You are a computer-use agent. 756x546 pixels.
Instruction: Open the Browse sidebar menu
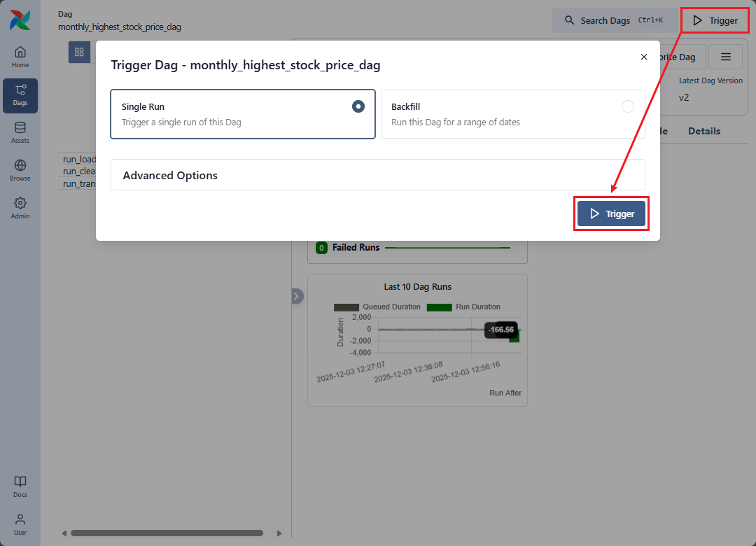click(x=20, y=170)
